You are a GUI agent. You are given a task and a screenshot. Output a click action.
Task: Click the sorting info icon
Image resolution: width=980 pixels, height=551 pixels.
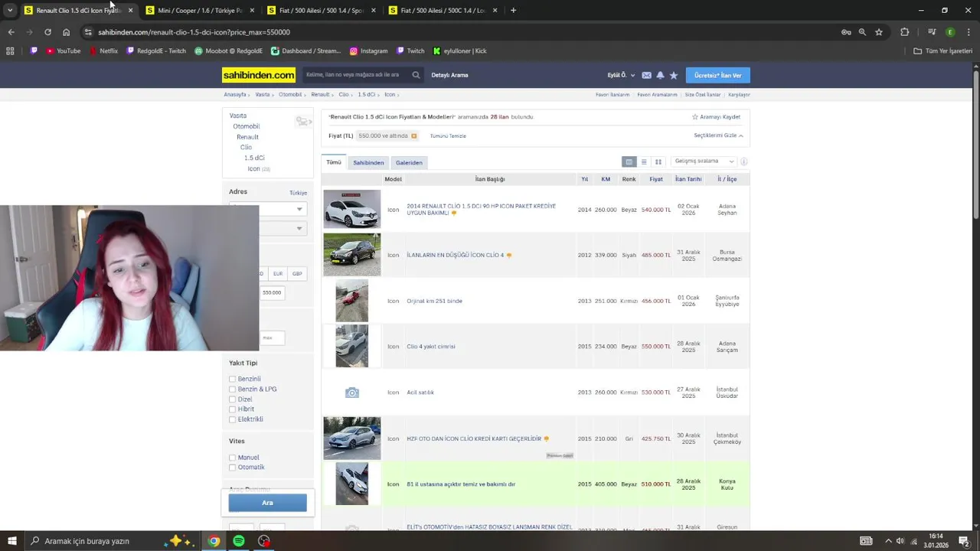tap(743, 161)
